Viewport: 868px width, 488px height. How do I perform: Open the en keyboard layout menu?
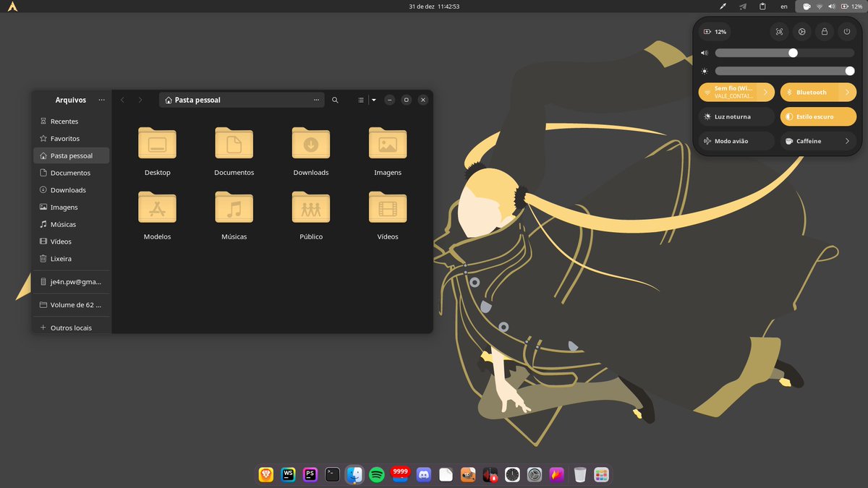[784, 7]
